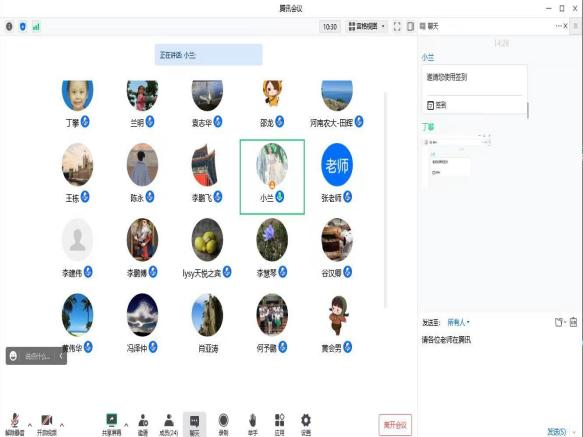Choose recipient in 所有人 dropdown
The width and height of the screenshot is (583, 437).
458,322
